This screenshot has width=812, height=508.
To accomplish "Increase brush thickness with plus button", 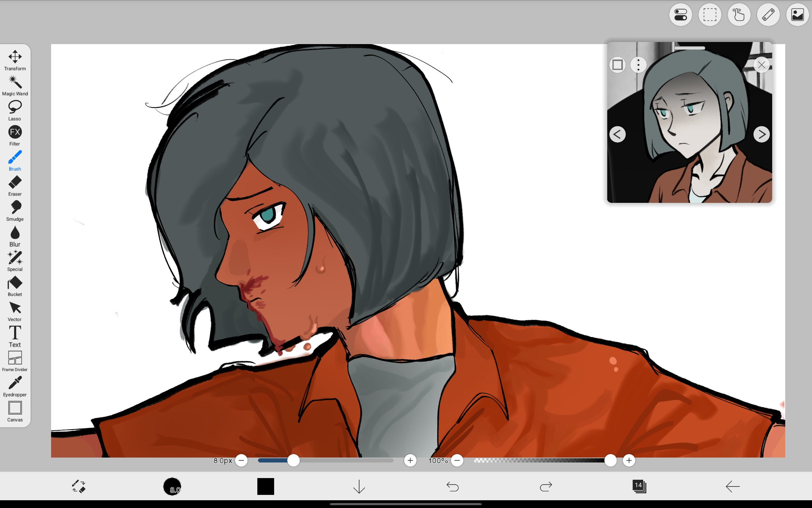I will (x=410, y=460).
